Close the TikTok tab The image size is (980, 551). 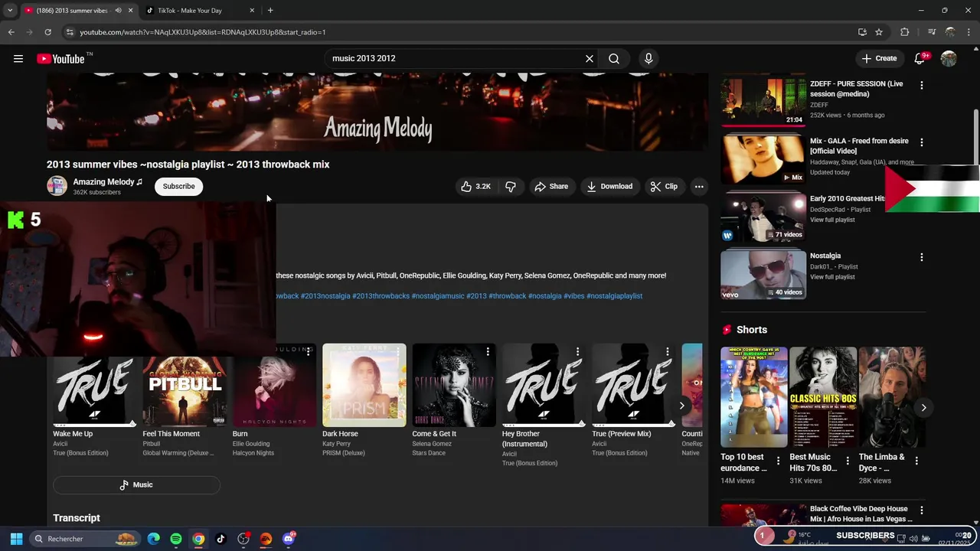(252, 11)
